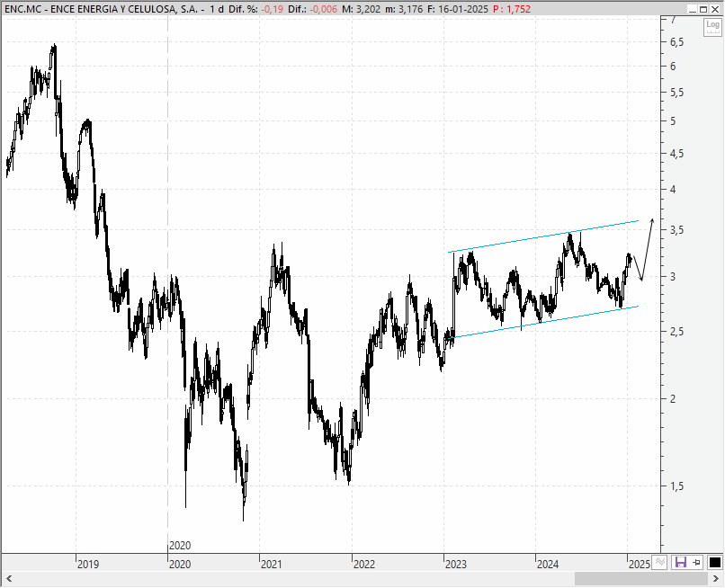Image resolution: width=725 pixels, height=588 pixels.
Task: Click the 2023 time axis label
Action: click(x=455, y=565)
